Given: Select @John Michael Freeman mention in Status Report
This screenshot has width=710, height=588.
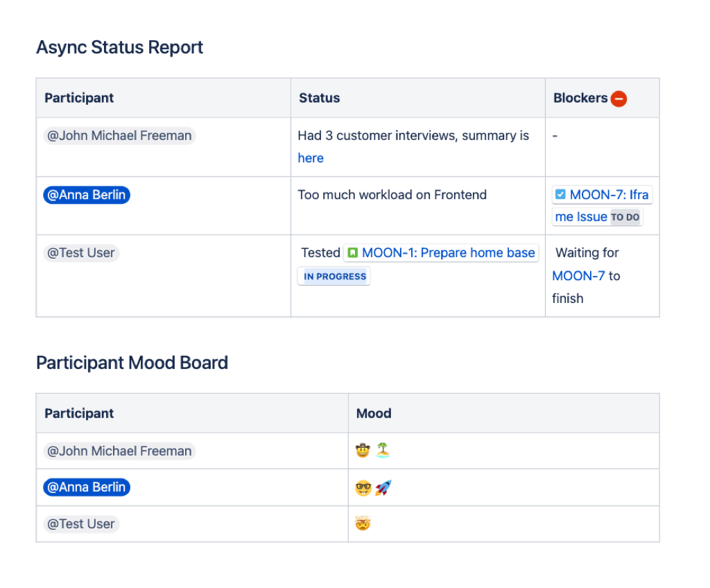Looking at the screenshot, I should pos(119,135).
